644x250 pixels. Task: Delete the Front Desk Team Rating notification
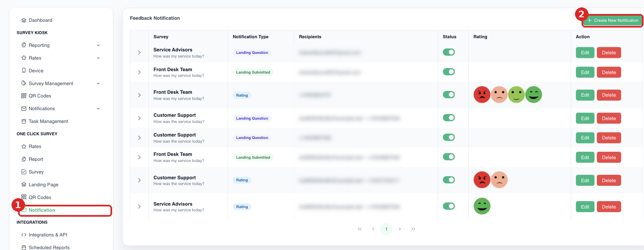tap(609, 95)
